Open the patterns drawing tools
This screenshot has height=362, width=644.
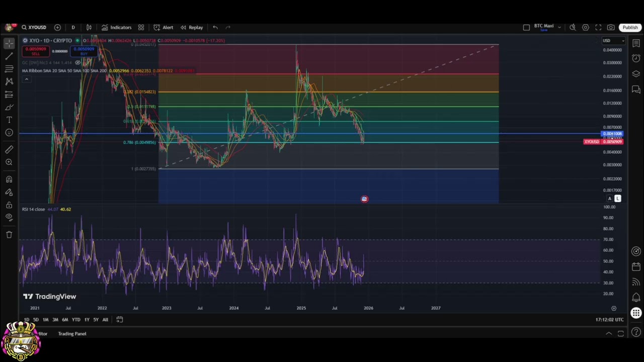pos(9,81)
